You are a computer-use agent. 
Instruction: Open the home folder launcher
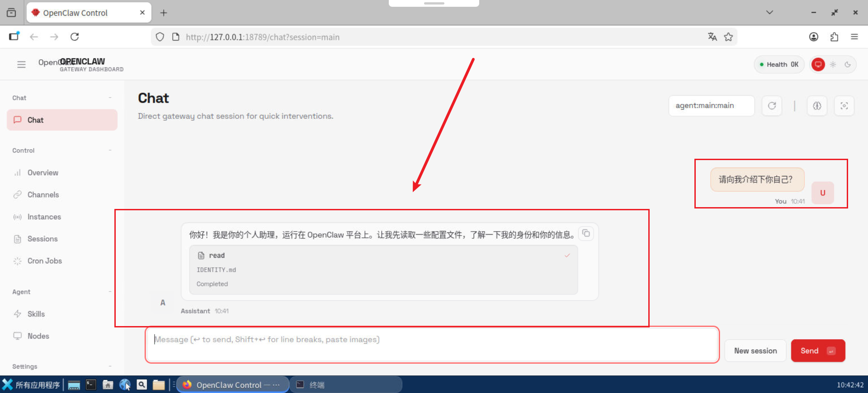pos(108,385)
